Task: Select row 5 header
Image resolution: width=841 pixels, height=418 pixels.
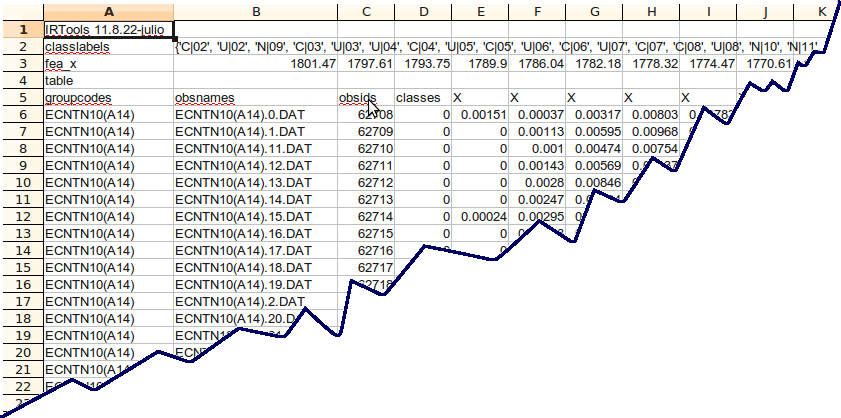Action: tap(23, 98)
